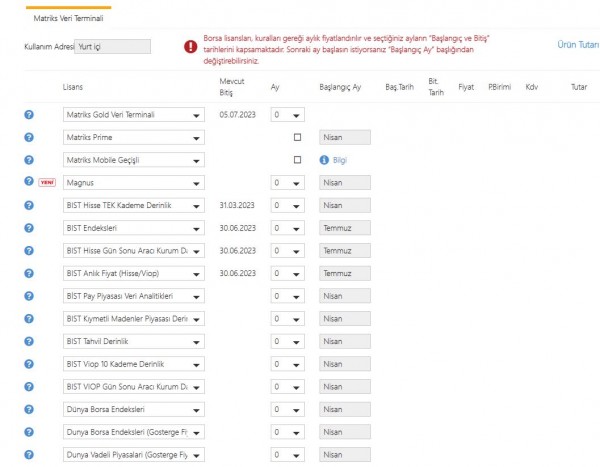
Task: Open Ay dropdown for Dunya Vadeli Piyasalari row
Action: click(x=287, y=455)
